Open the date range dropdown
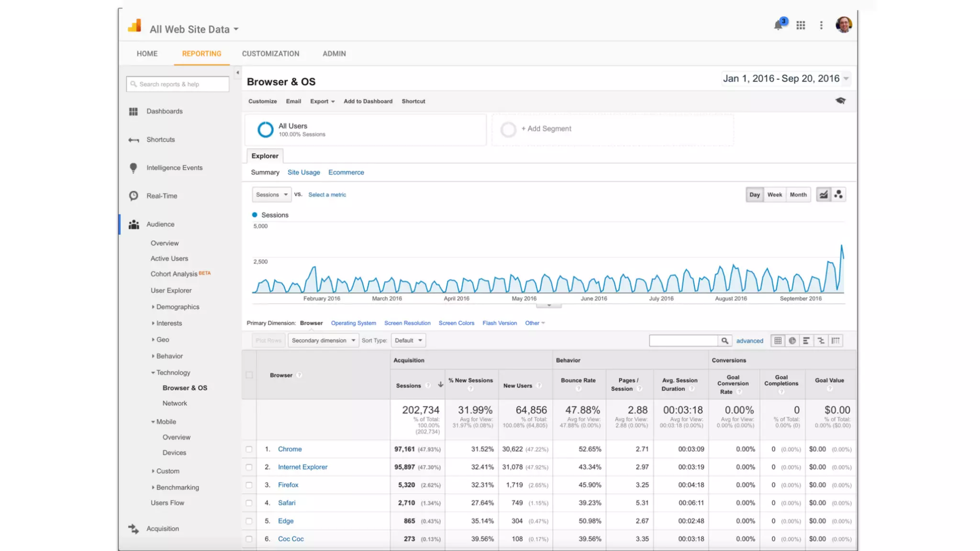 tap(785, 78)
